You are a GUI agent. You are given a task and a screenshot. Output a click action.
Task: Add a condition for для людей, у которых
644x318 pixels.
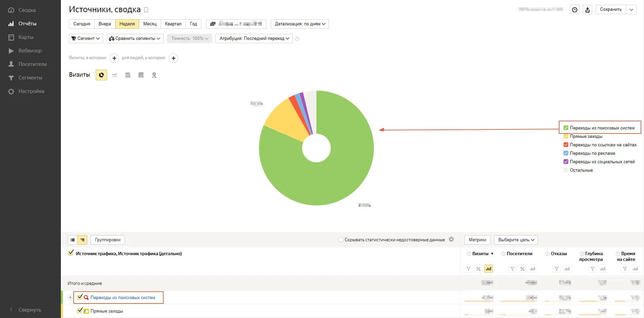pyautogui.click(x=173, y=58)
